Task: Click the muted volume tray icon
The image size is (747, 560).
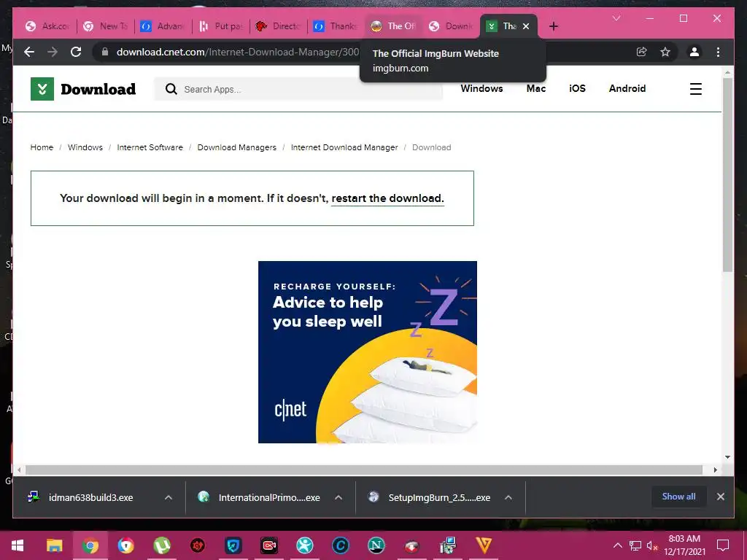Action: [x=652, y=545]
